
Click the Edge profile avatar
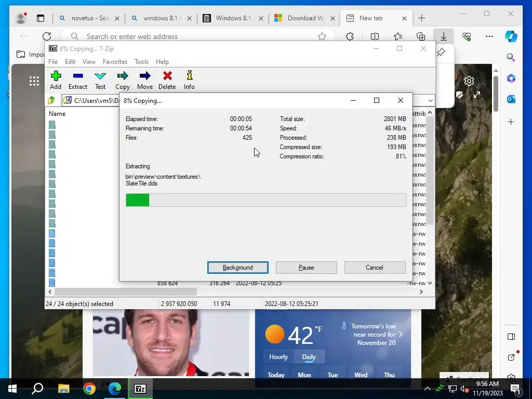(x=21, y=18)
